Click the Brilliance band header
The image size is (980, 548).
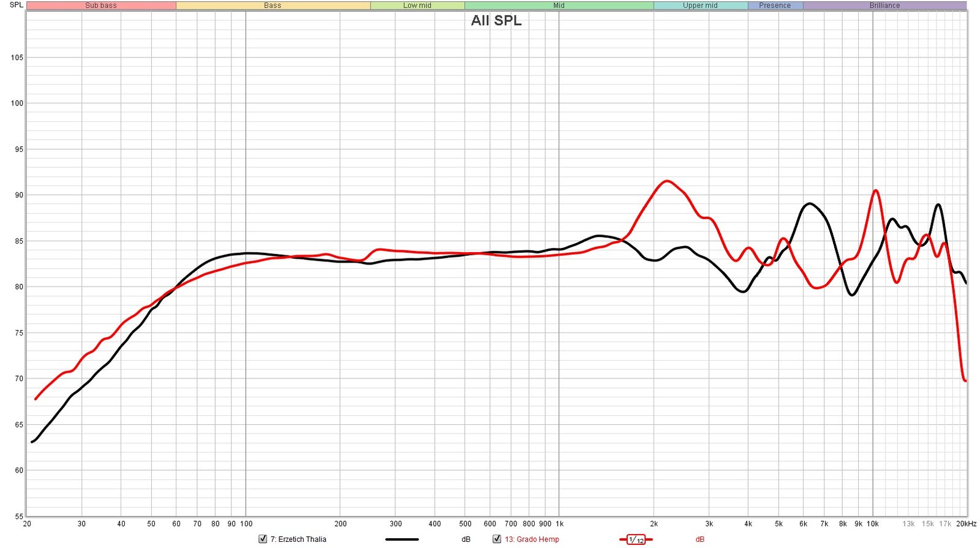(x=884, y=6)
